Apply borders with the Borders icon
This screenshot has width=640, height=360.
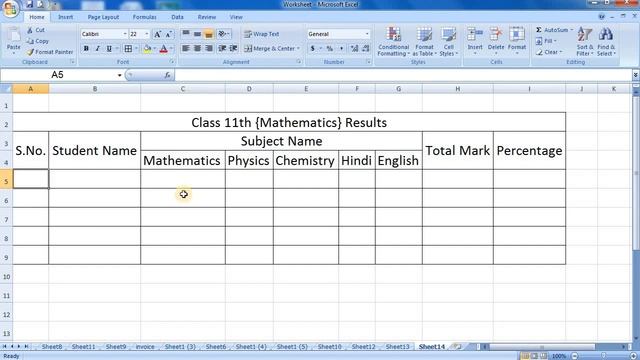click(128, 49)
